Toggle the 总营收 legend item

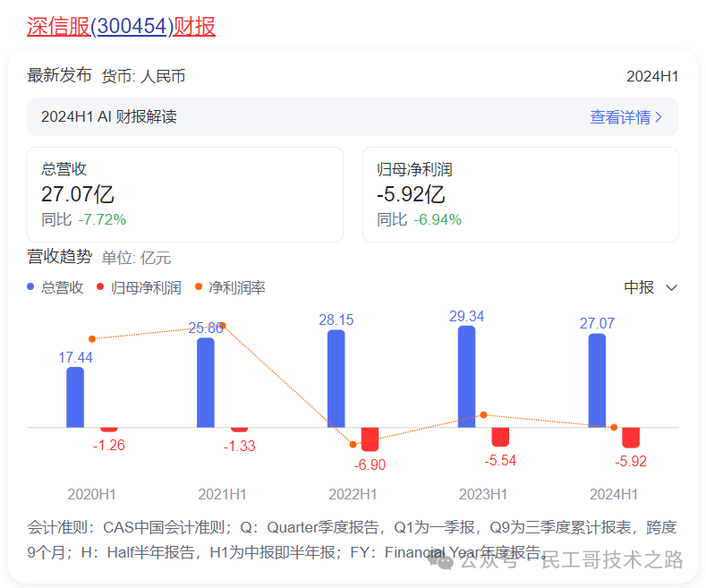point(55,287)
